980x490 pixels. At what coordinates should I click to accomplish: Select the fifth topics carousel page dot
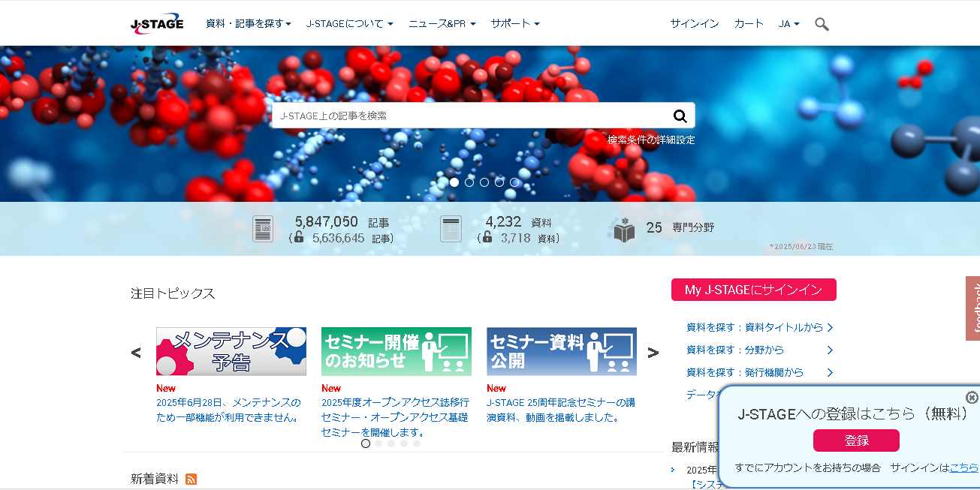pos(417,443)
